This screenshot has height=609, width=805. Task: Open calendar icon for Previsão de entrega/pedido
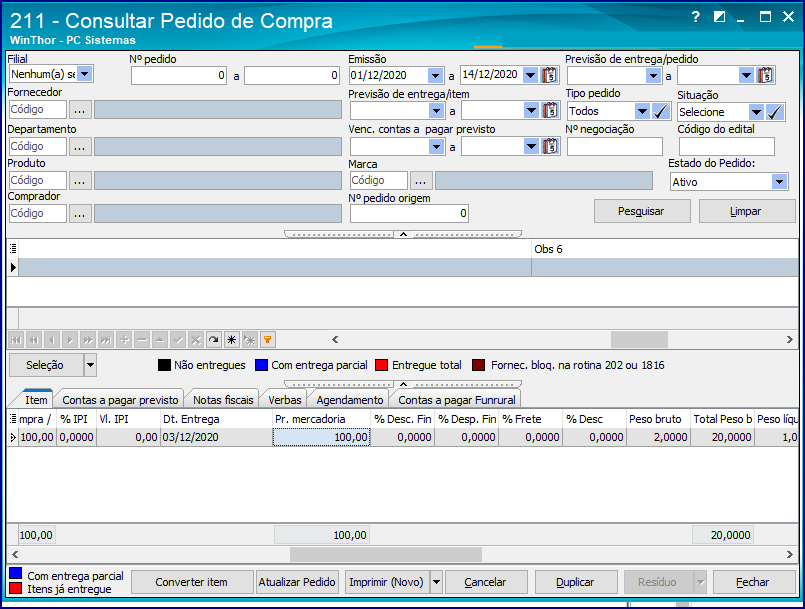click(765, 75)
